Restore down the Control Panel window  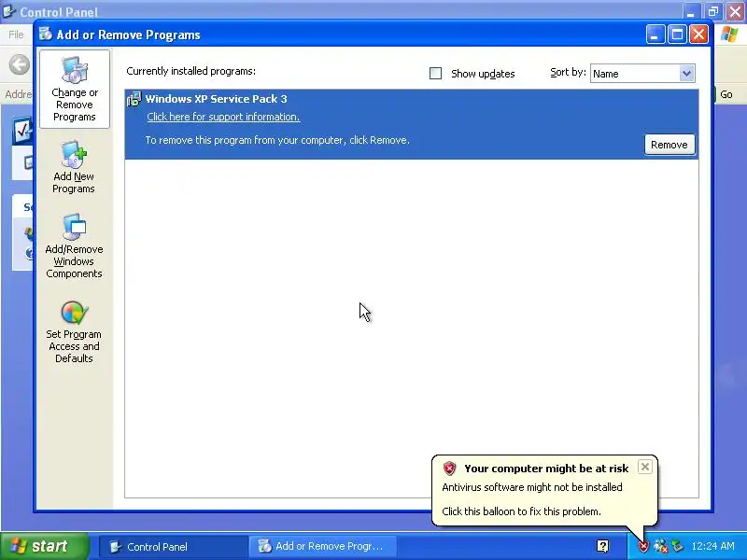pos(713,11)
